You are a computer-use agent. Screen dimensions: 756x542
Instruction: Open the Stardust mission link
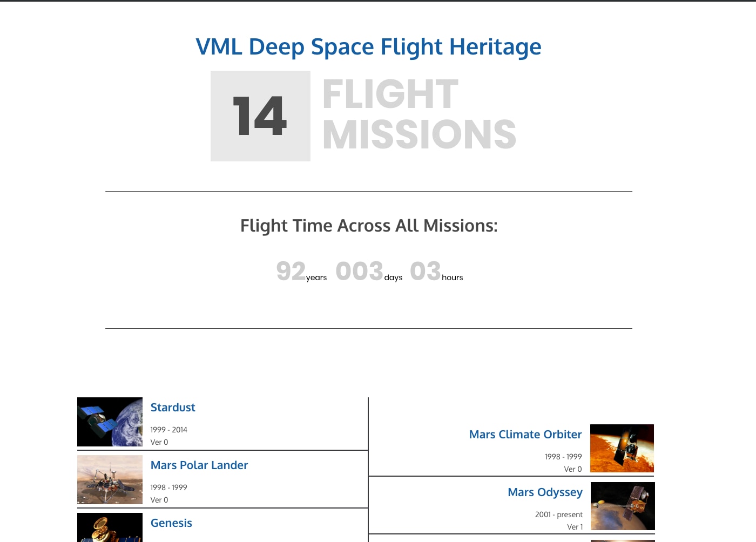(173, 408)
